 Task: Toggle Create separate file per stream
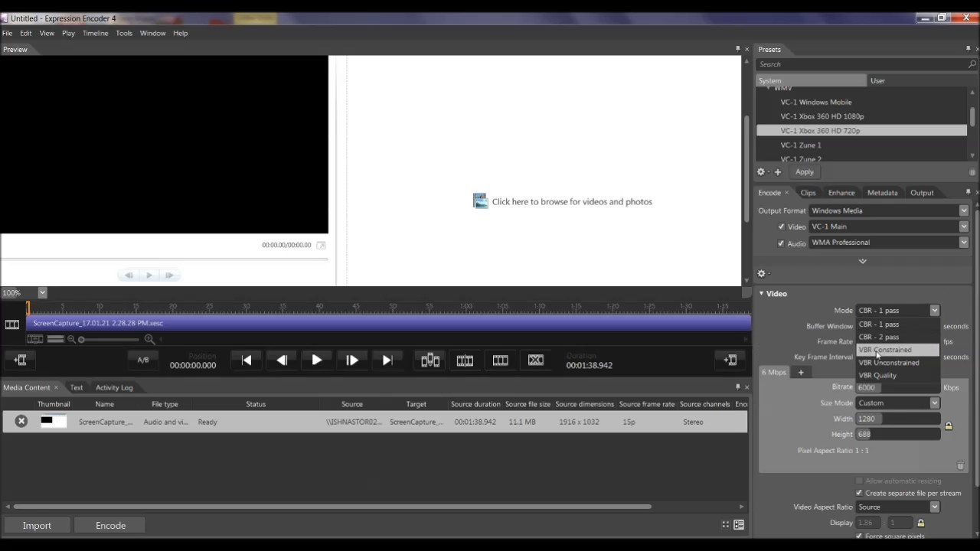pos(859,493)
